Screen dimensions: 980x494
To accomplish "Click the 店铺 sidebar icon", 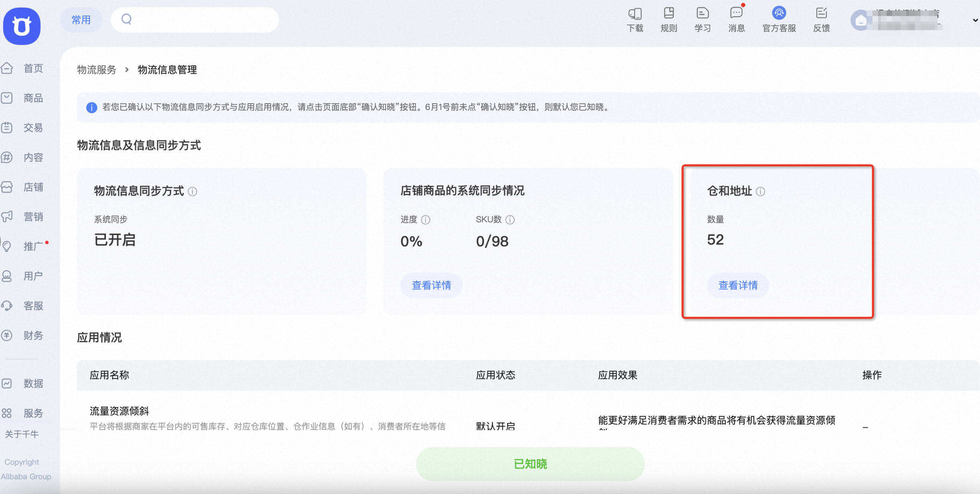I will 7,187.
